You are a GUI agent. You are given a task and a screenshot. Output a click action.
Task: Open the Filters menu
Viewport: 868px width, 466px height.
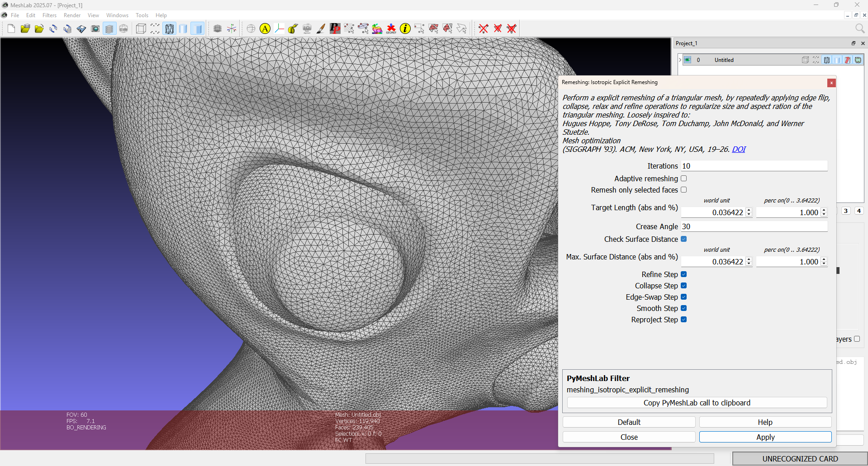pos(49,15)
